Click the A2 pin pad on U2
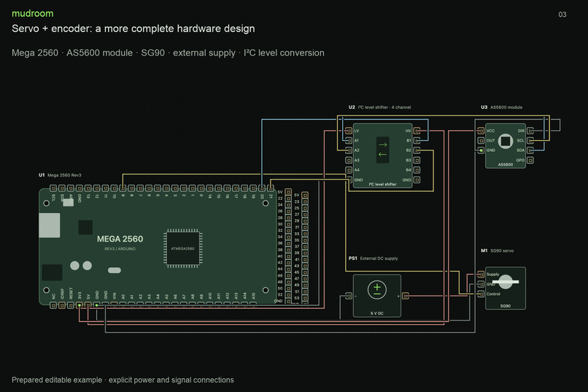 tap(349, 150)
